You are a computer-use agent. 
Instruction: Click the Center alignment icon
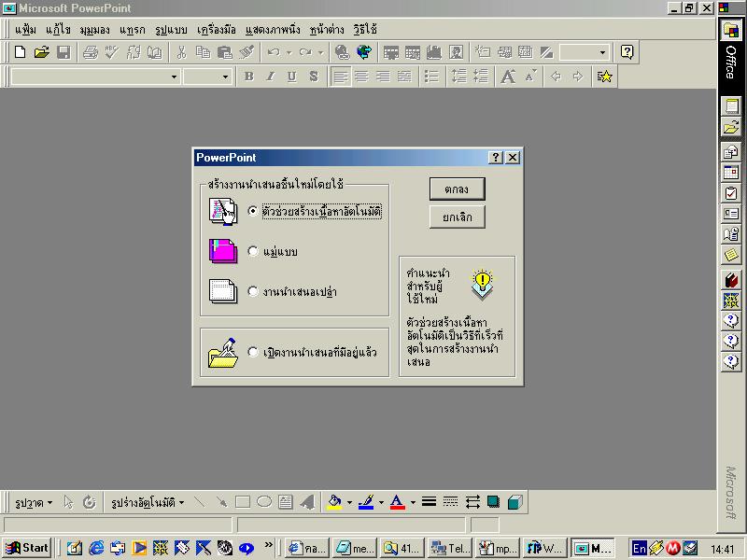pyautogui.click(x=361, y=77)
